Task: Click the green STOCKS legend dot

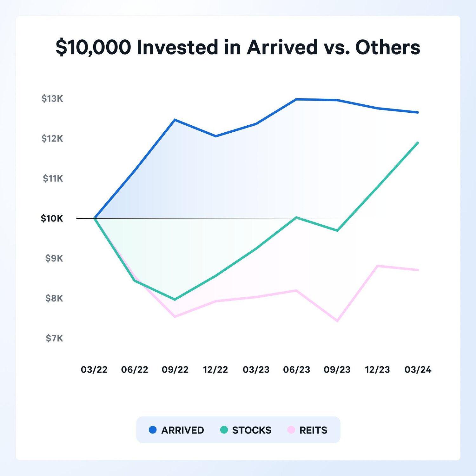Action: (224, 430)
